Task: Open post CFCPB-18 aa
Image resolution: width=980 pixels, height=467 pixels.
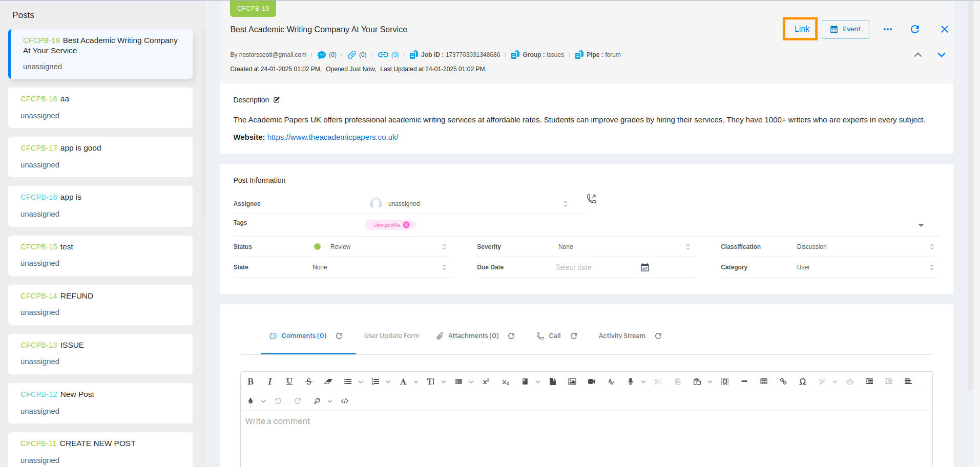Action: point(100,108)
